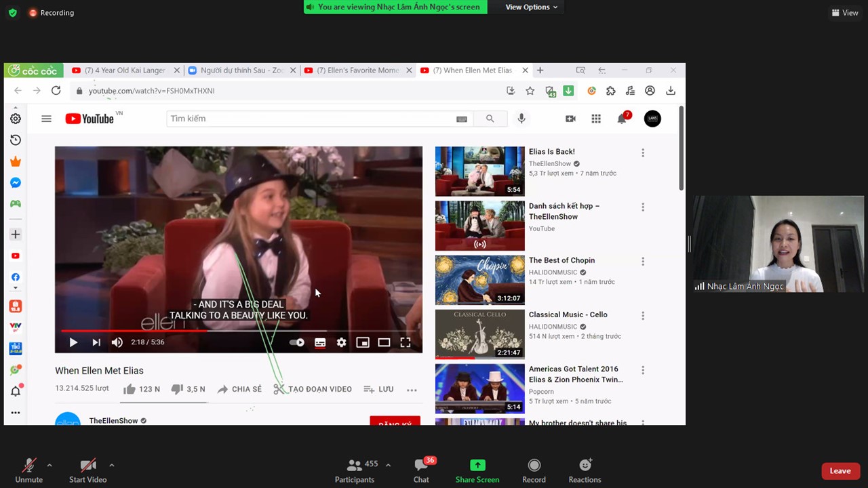The width and height of the screenshot is (868, 488).
Task: Switch to the Người dự thính Sau tab
Action: pyautogui.click(x=241, y=70)
